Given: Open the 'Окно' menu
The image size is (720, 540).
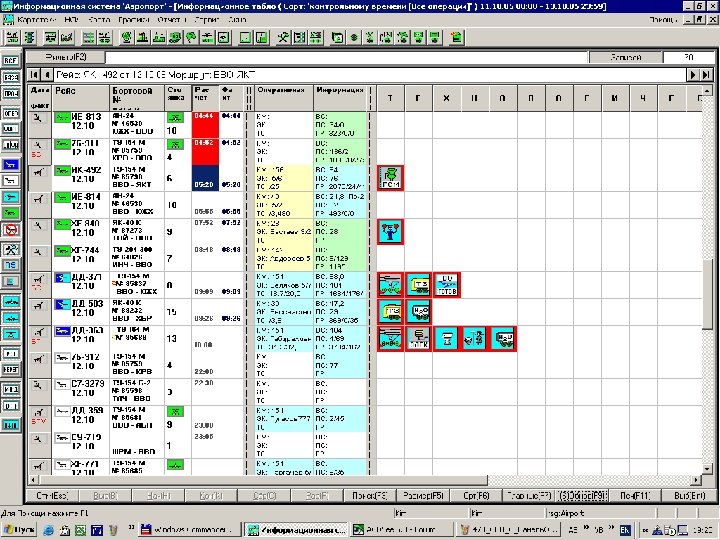Looking at the screenshot, I should [237, 20].
